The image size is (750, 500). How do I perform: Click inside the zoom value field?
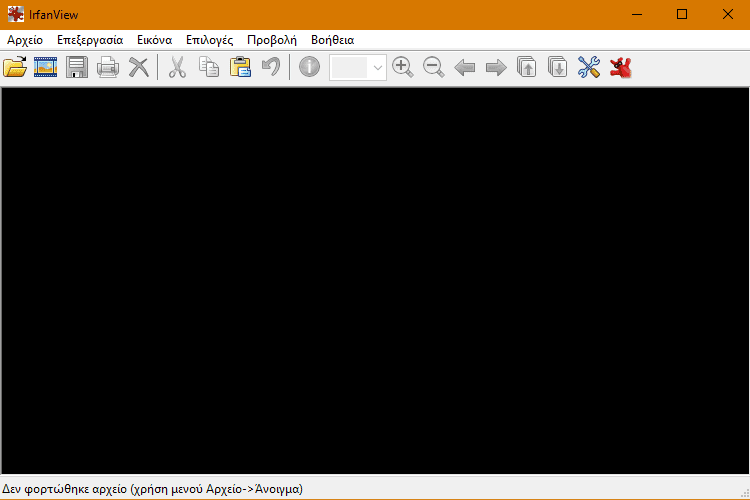point(350,67)
